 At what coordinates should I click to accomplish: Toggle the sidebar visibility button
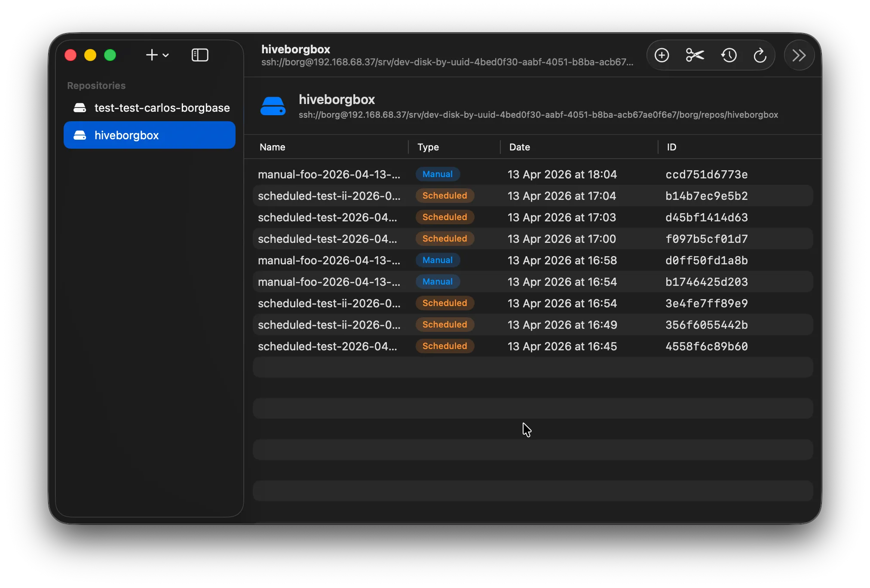[200, 55]
